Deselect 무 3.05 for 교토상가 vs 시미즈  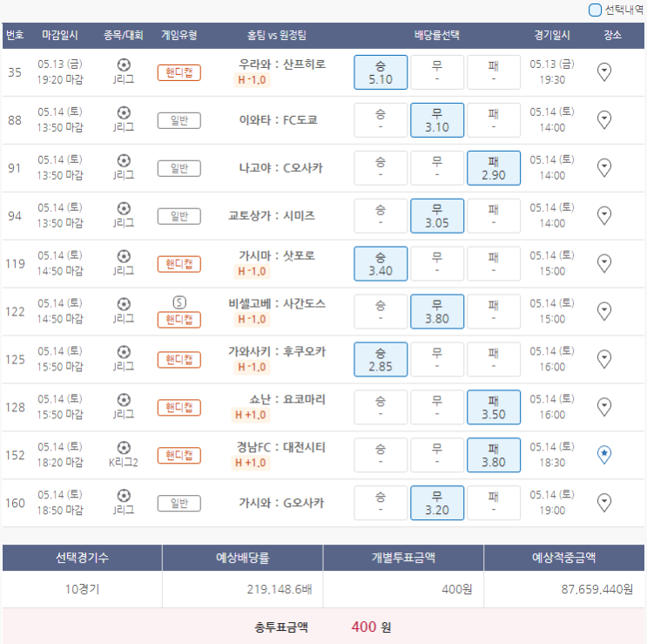click(437, 216)
